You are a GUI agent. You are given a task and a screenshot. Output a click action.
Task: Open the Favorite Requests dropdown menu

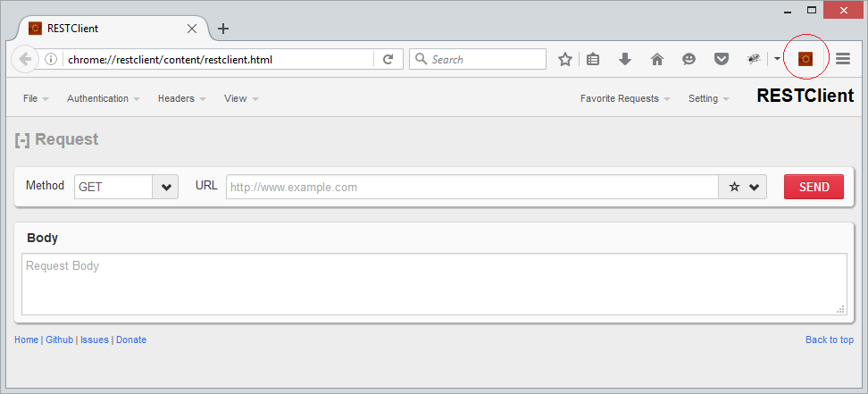[625, 98]
